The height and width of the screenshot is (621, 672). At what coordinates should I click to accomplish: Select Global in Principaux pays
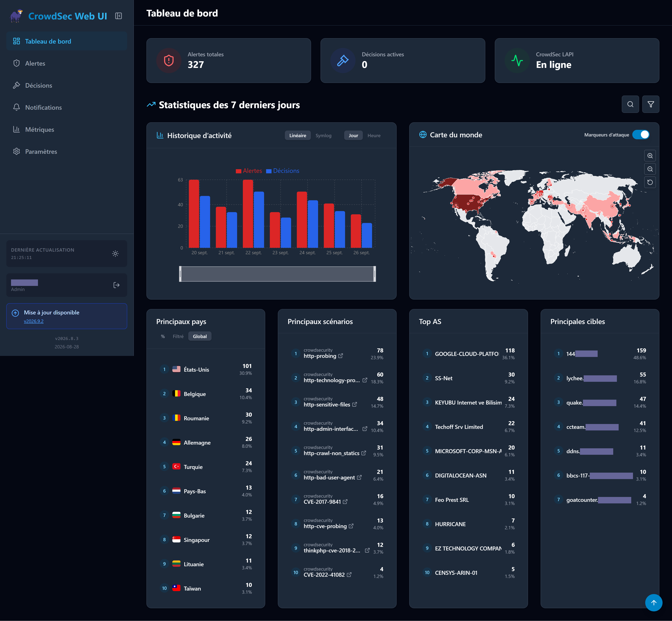coord(200,336)
